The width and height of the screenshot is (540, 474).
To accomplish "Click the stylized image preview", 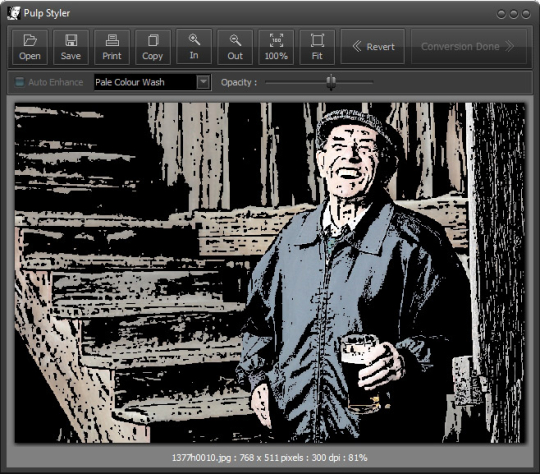I will click(270, 272).
